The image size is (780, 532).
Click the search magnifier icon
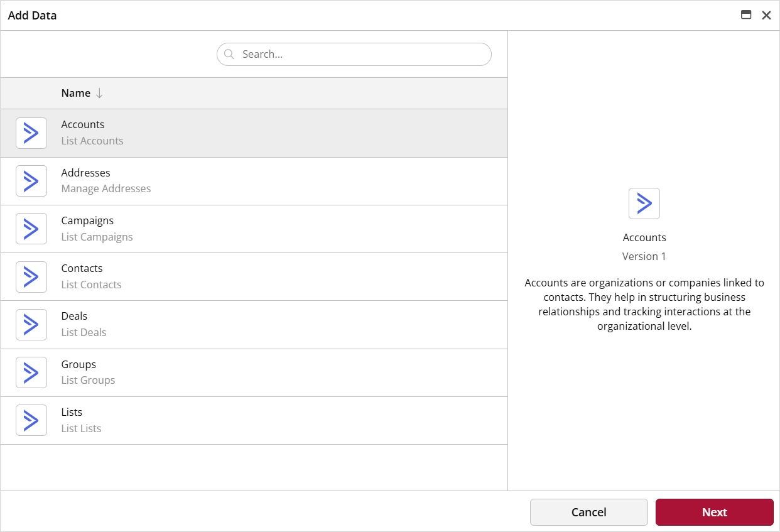pos(229,54)
